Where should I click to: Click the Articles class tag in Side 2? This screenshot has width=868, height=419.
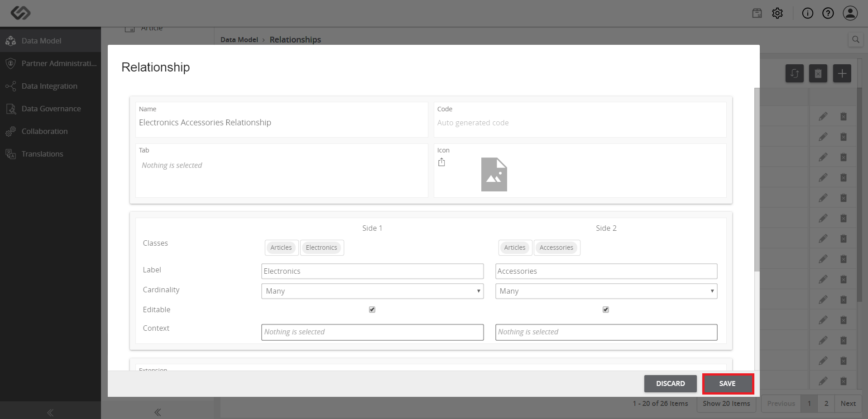pyautogui.click(x=515, y=248)
